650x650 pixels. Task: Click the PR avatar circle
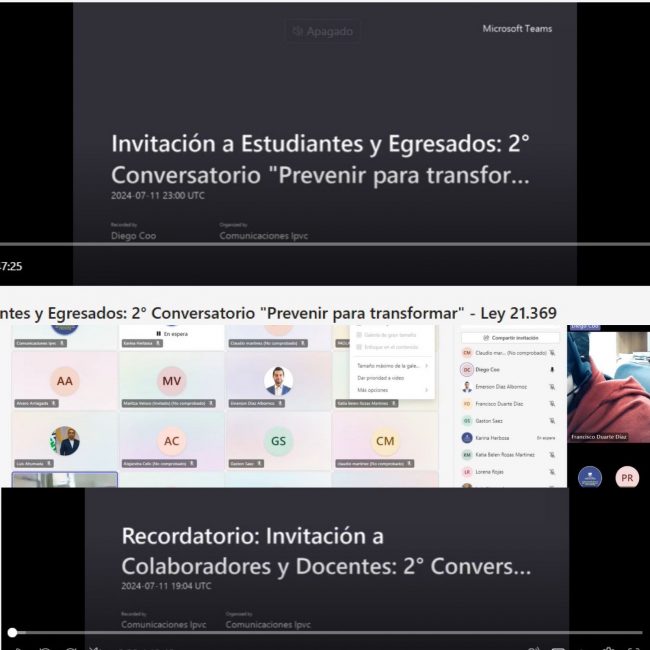point(627,477)
